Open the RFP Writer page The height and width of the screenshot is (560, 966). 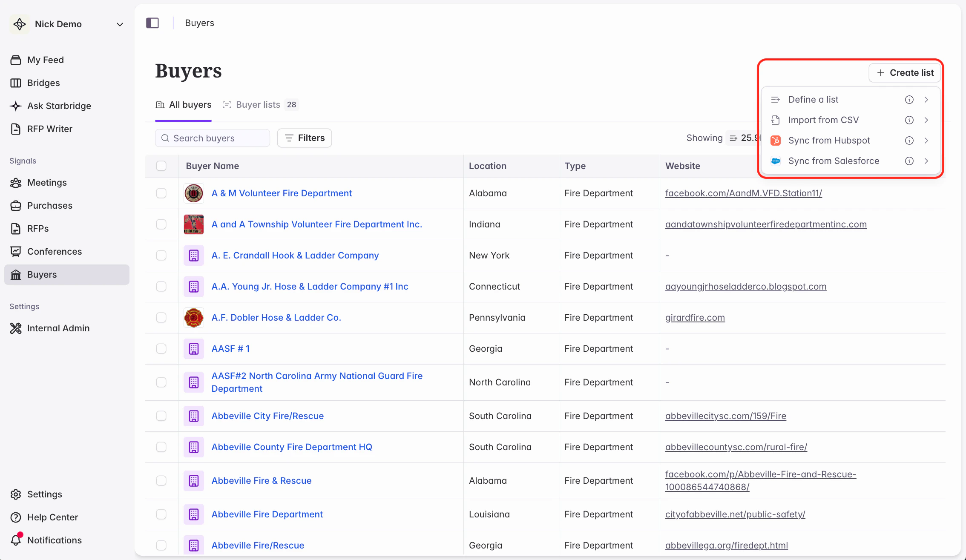tap(49, 129)
